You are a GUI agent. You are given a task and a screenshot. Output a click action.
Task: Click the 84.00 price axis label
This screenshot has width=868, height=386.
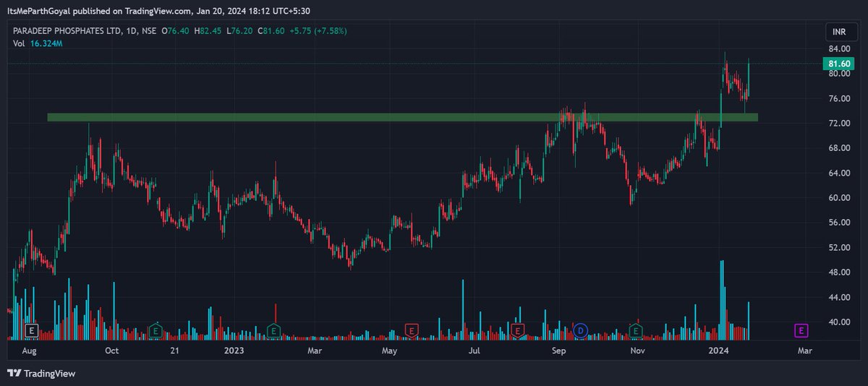[x=838, y=49]
